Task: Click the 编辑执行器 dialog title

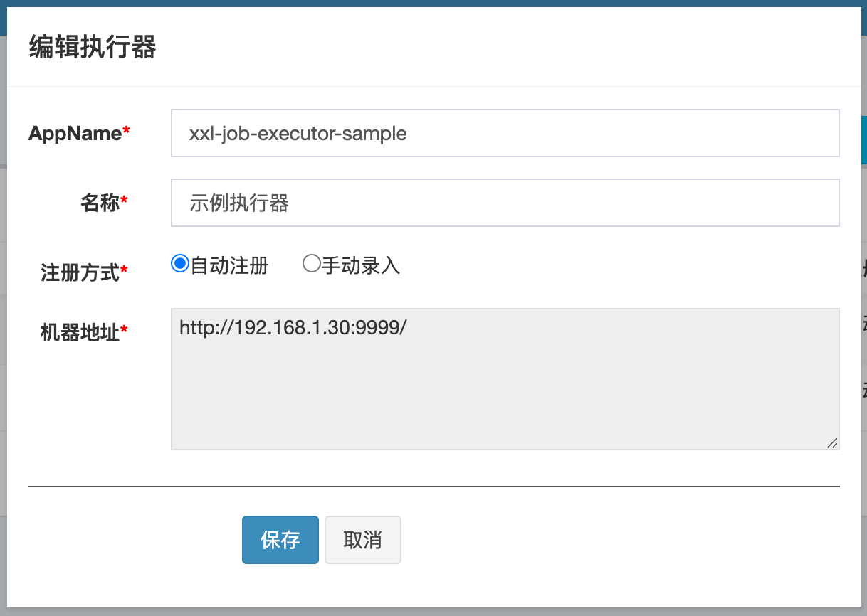Action: (x=93, y=48)
